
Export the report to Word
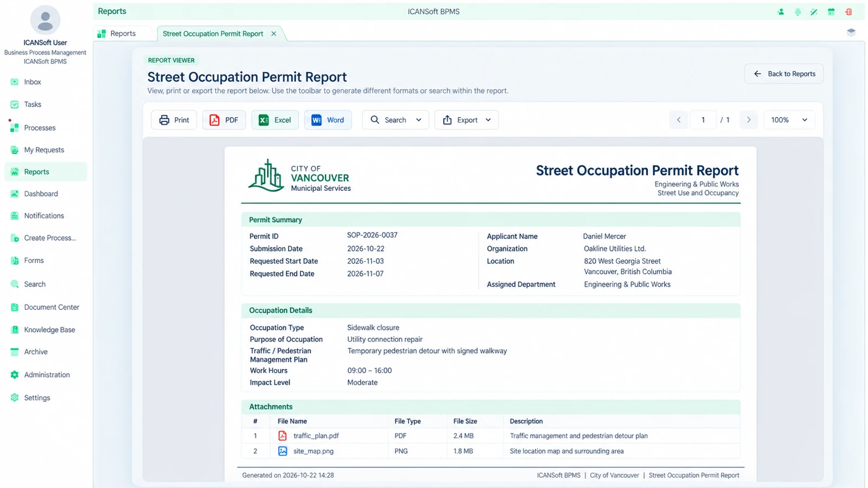[x=328, y=120]
